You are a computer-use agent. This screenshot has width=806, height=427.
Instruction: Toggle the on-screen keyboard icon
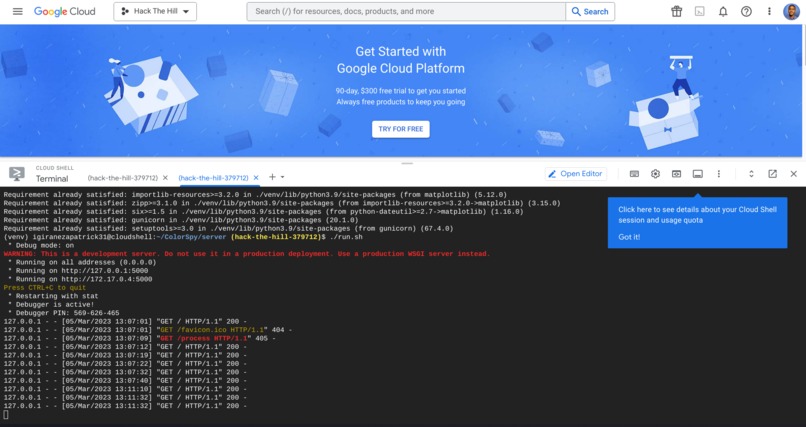(634, 174)
